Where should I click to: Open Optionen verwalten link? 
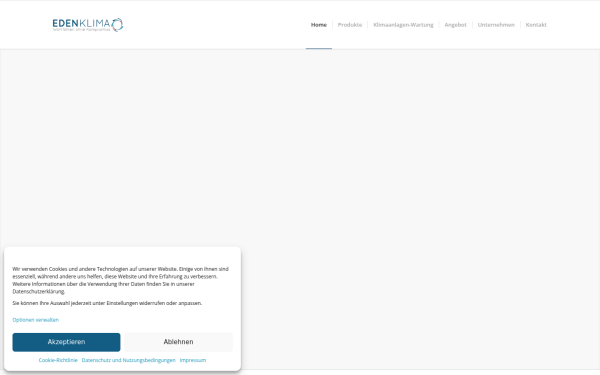pyautogui.click(x=36, y=320)
